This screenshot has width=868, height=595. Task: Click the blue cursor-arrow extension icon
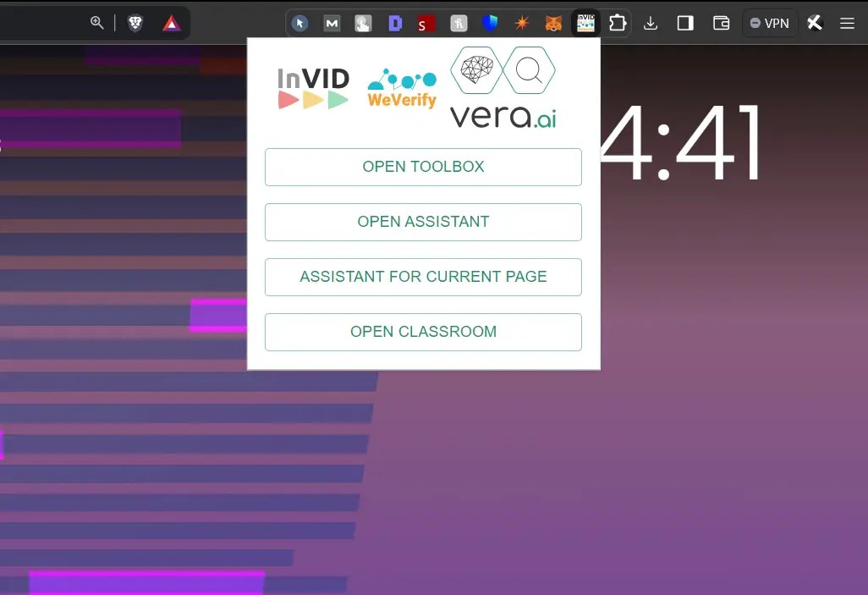click(x=300, y=23)
